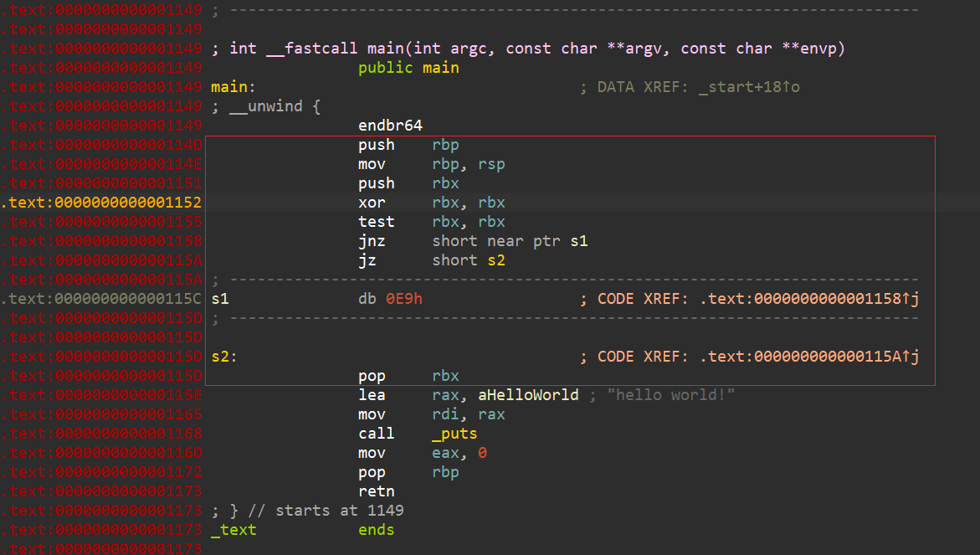Click the test mnemonic
980x555 pixels.
(376, 222)
